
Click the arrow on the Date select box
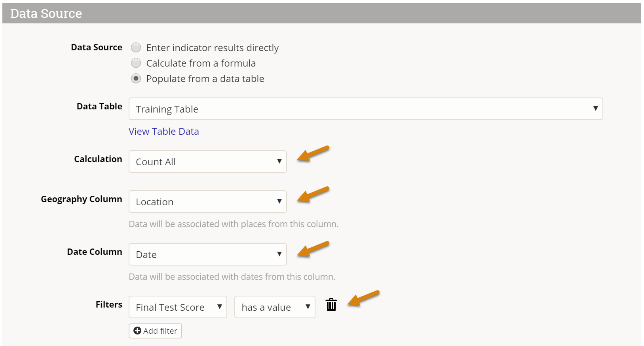click(279, 254)
